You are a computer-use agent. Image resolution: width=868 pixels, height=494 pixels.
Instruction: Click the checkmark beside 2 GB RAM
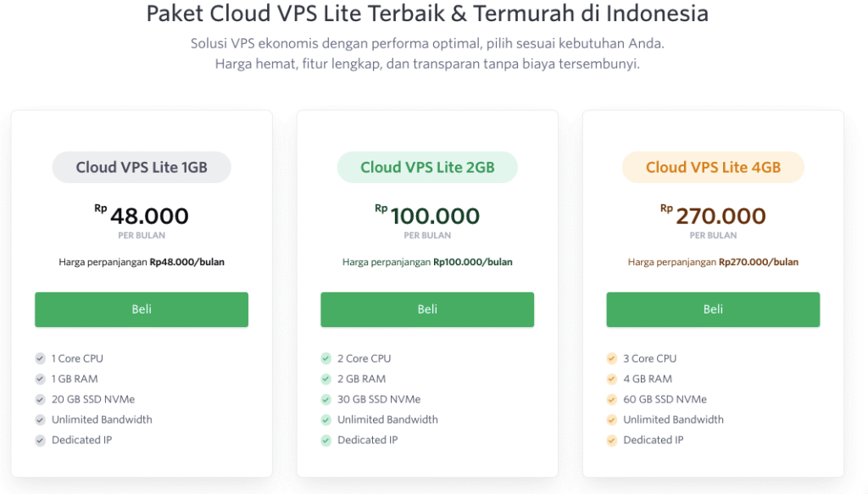pos(325,379)
